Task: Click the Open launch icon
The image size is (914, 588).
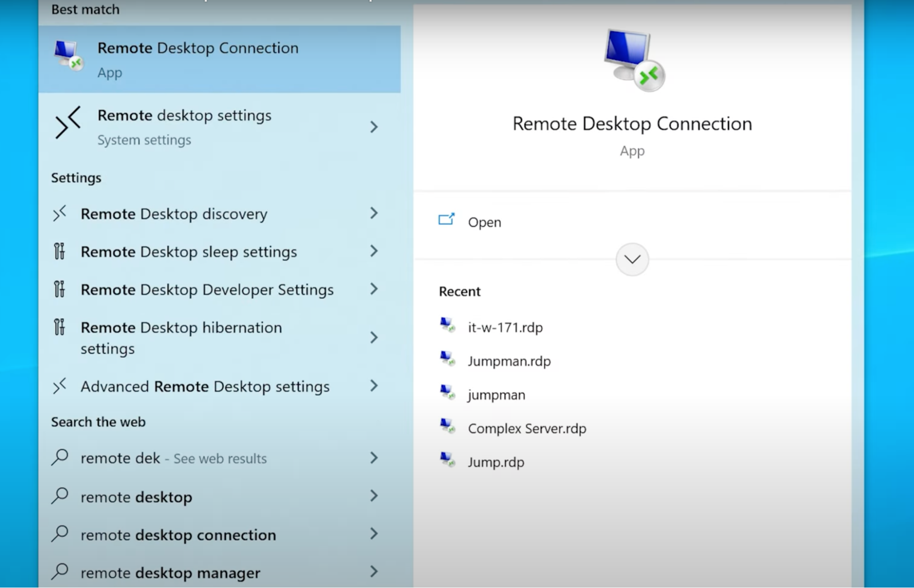Action: click(446, 220)
